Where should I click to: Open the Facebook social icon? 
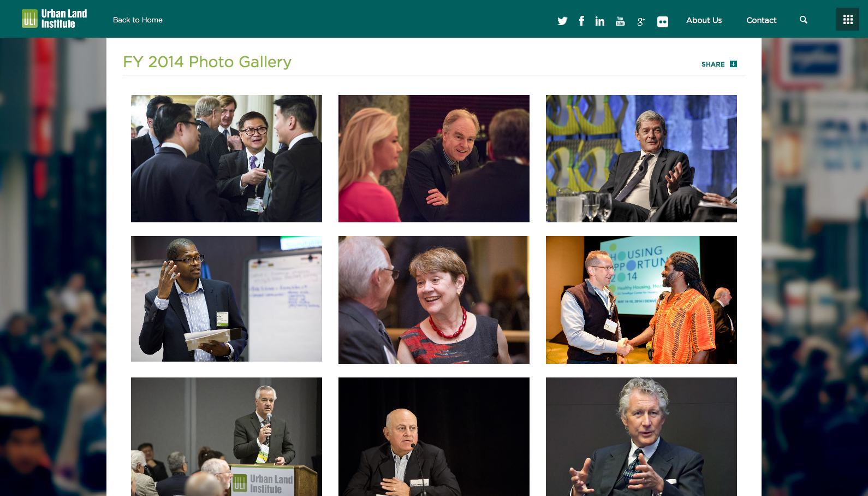(x=581, y=21)
